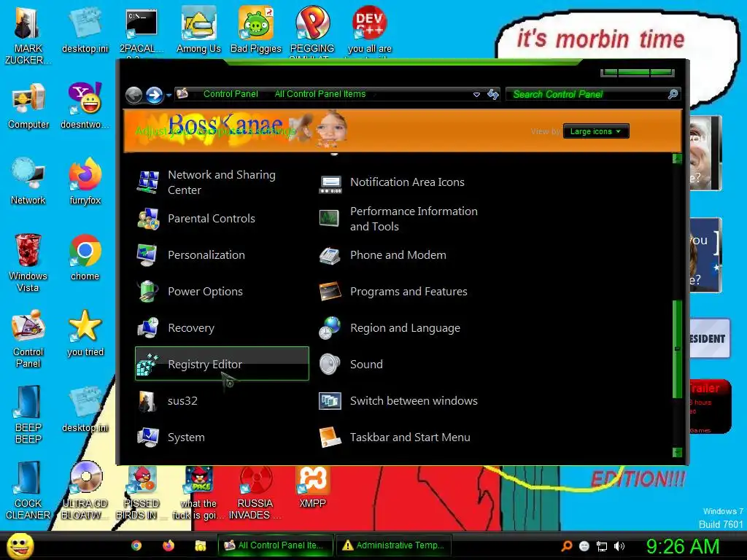747x560 pixels.
Task: Open Computer desktop icon
Action: (x=28, y=106)
